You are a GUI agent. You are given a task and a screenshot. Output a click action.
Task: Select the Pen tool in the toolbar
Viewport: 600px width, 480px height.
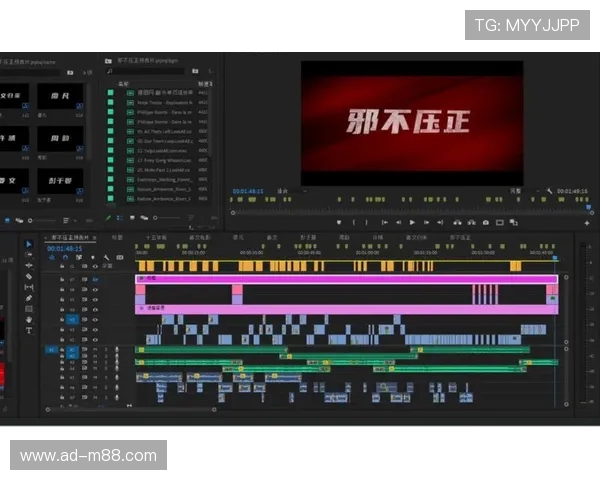click(x=28, y=298)
